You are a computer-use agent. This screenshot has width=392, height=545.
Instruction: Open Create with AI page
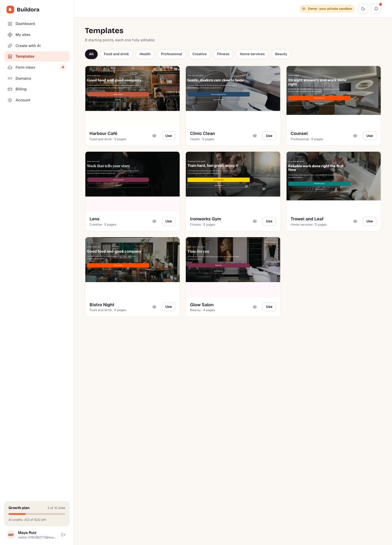point(37,46)
